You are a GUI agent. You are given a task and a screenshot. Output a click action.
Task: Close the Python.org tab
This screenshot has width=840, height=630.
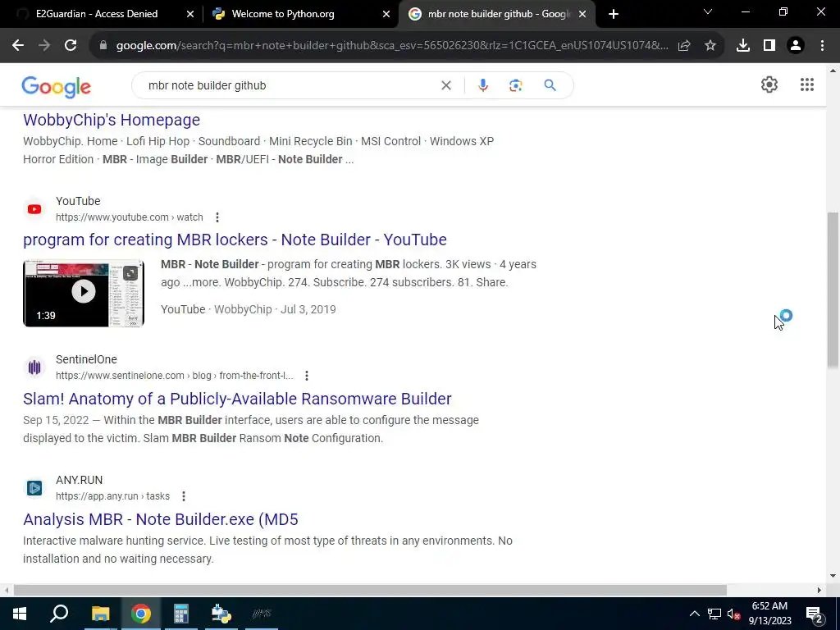pyautogui.click(x=386, y=15)
